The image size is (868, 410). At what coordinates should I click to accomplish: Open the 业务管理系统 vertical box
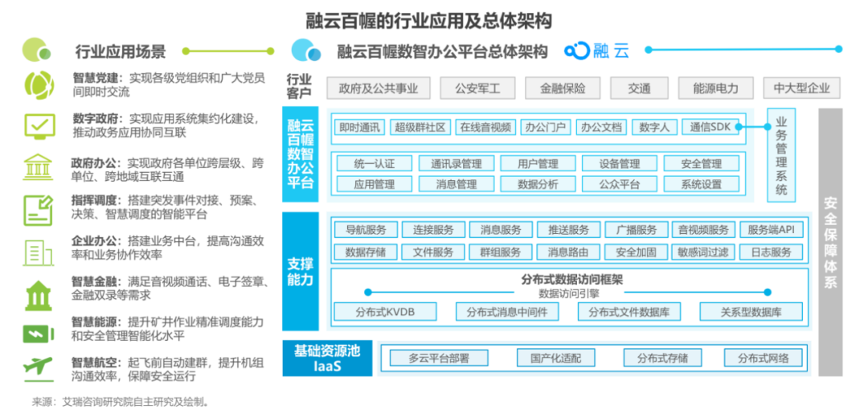pyautogui.click(x=781, y=155)
